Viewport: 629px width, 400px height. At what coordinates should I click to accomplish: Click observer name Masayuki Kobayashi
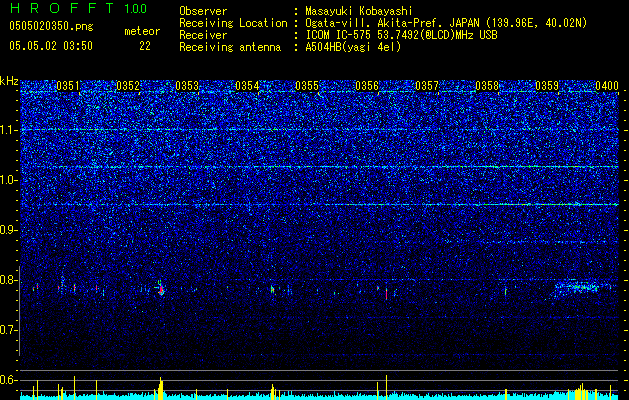click(359, 11)
